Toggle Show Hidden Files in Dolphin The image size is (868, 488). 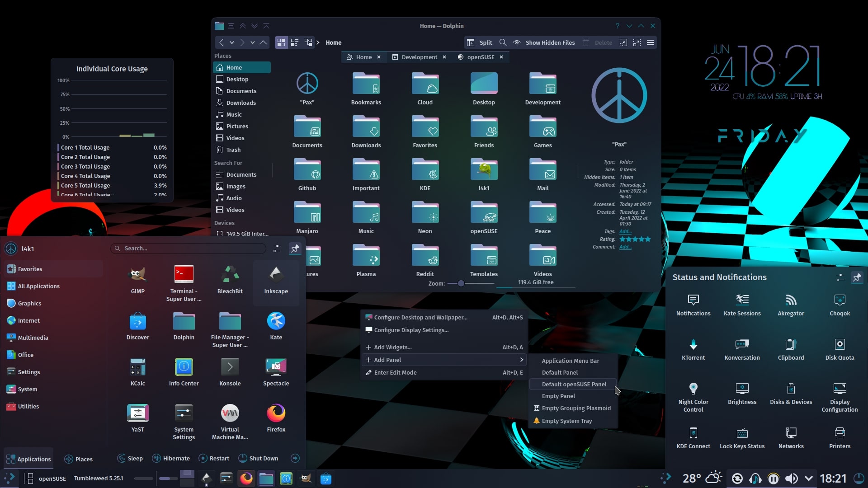pos(544,42)
